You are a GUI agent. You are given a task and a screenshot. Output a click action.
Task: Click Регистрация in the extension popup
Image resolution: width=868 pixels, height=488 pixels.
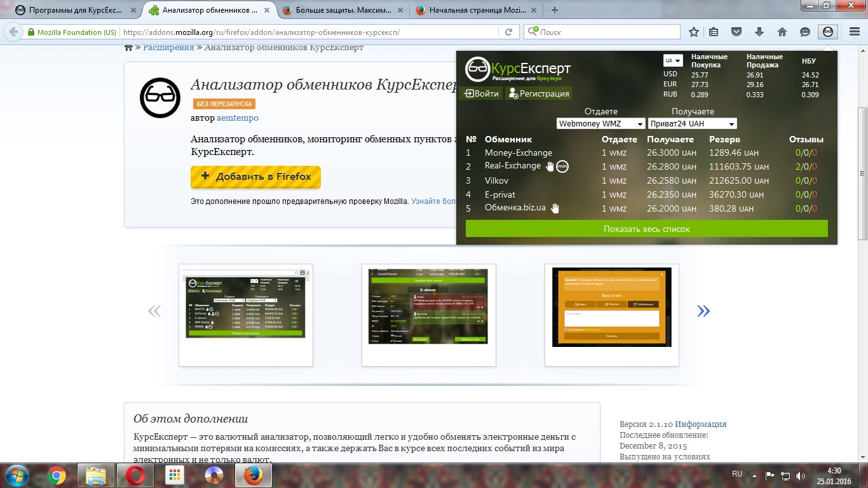(539, 93)
